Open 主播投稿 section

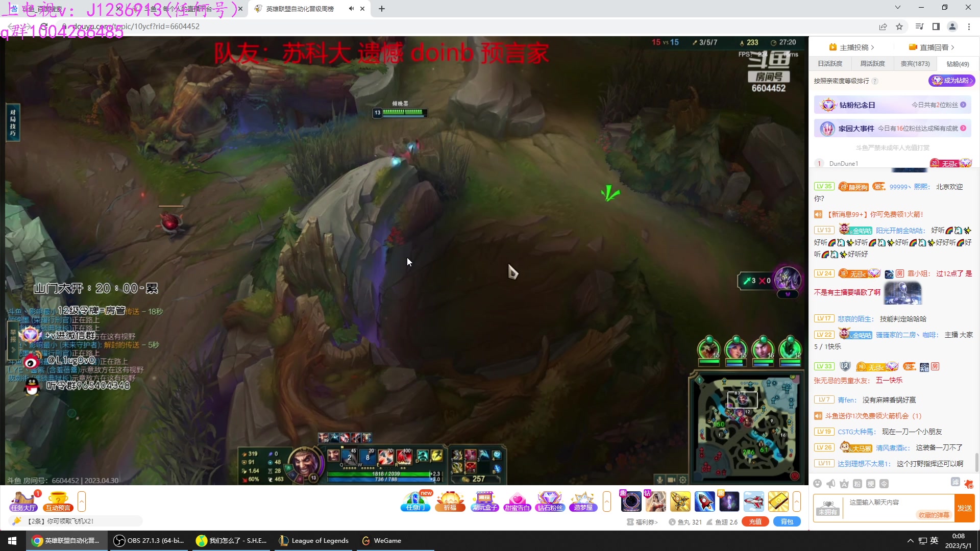pyautogui.click(x=852, y=47)
